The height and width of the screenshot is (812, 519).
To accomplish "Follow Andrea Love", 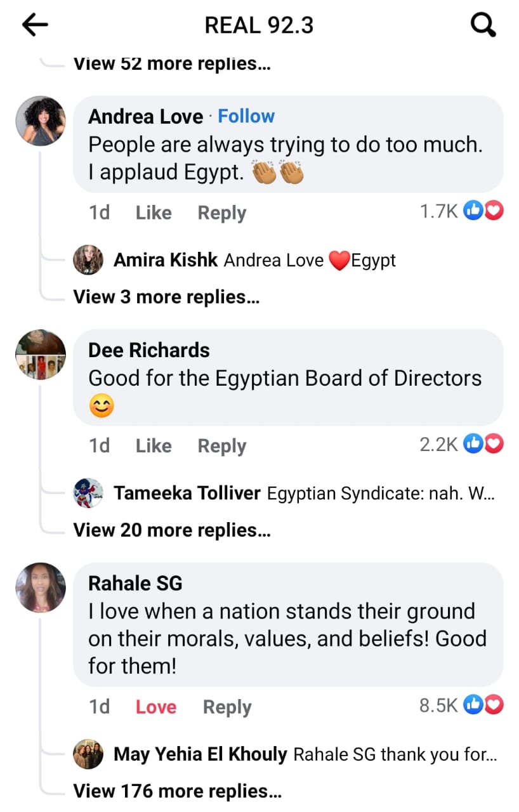I will (246, 116).
